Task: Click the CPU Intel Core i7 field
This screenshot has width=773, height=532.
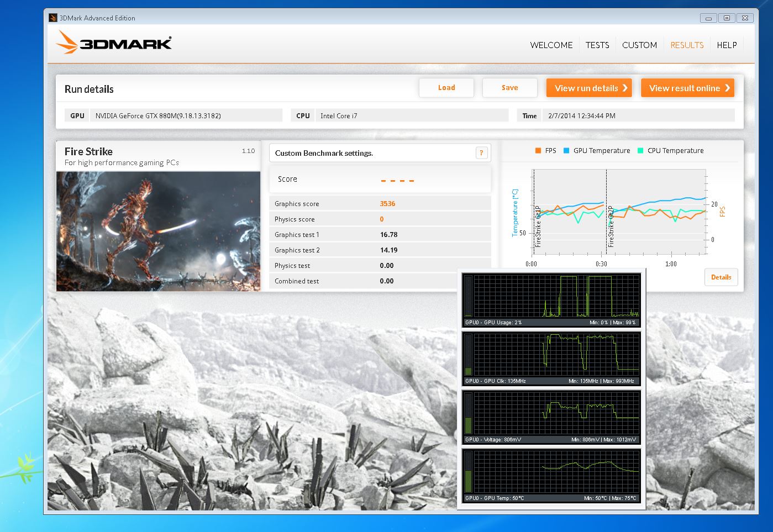Action: tap(412, 115)
